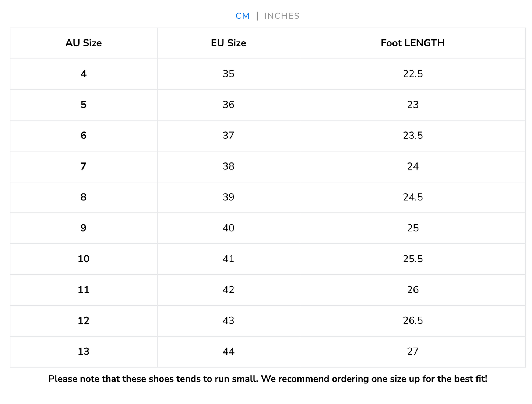Click the 27 foot length value
The image size is (532, 404).
413,351
